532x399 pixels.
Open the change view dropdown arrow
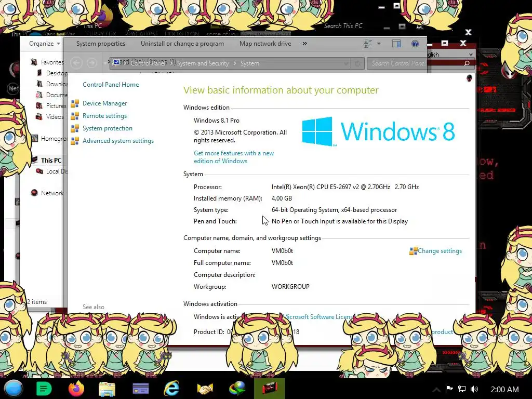(x=379, y=44)
